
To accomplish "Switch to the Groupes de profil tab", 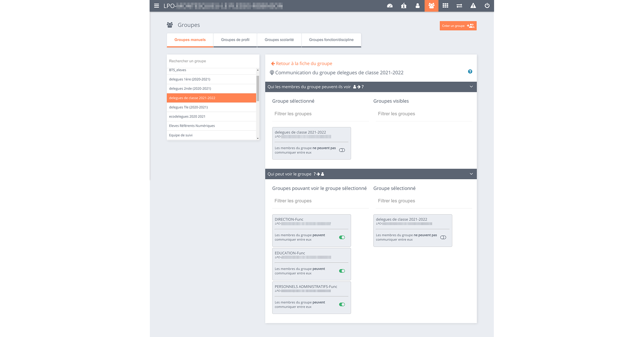I will [x=235, y=40].
